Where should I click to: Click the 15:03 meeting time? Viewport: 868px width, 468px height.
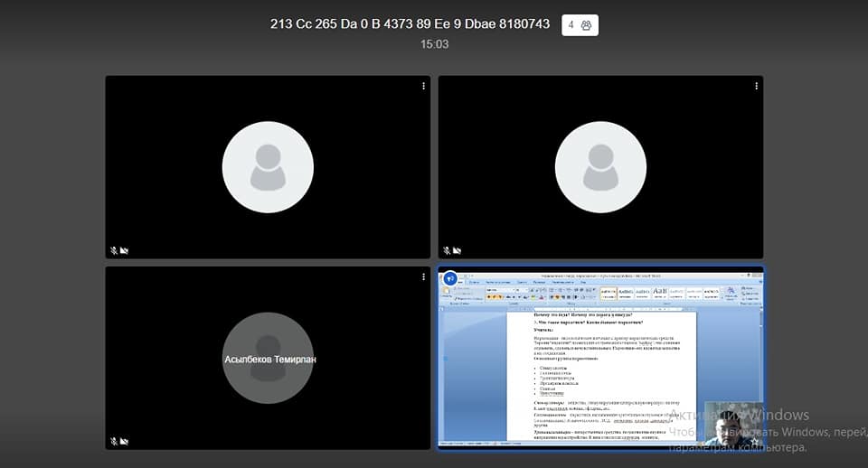(x=434, y=44)
